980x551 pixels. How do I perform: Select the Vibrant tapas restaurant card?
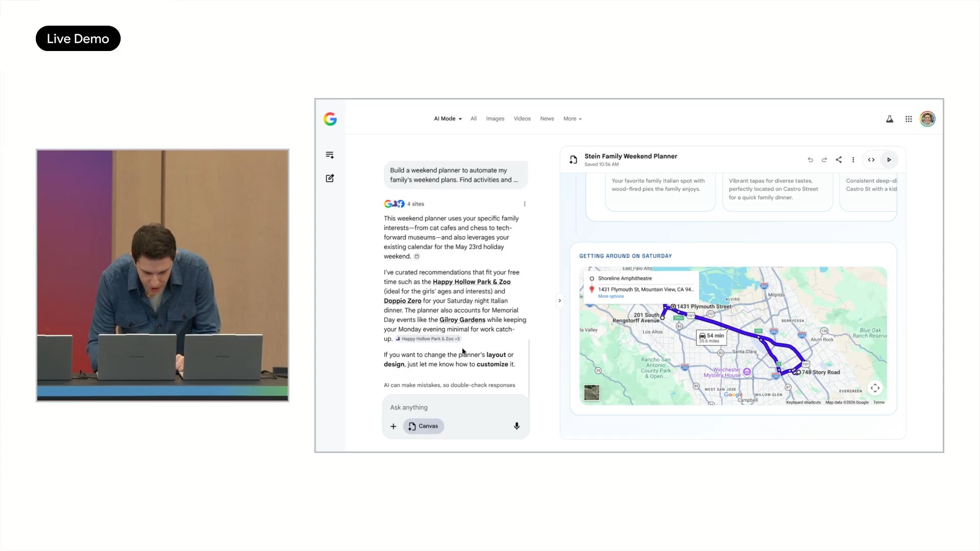click(778, 191)
